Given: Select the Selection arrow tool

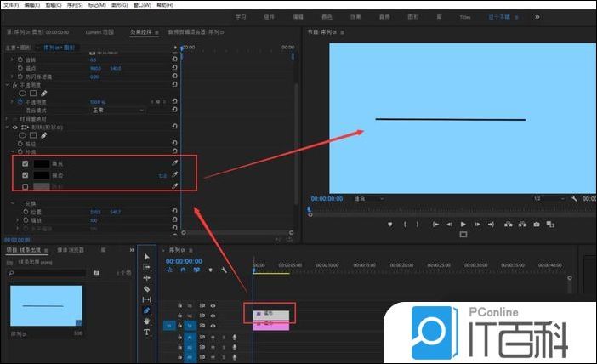Looking at the screenshot, I should point(146,256).
